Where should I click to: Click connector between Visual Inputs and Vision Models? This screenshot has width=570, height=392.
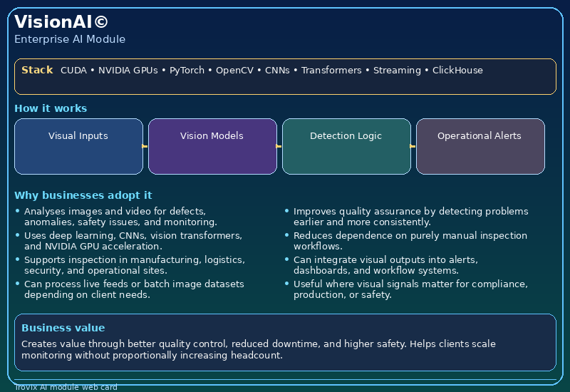[145, 146]
